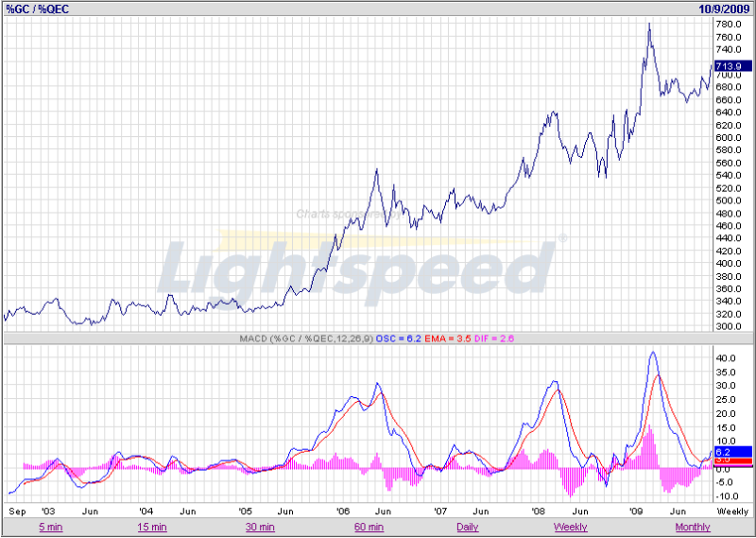The height and width of the screenshot is (538, 756).
Task: Change chart to Monthly interval
Action: pyautogui.click(x=693, y=527)
